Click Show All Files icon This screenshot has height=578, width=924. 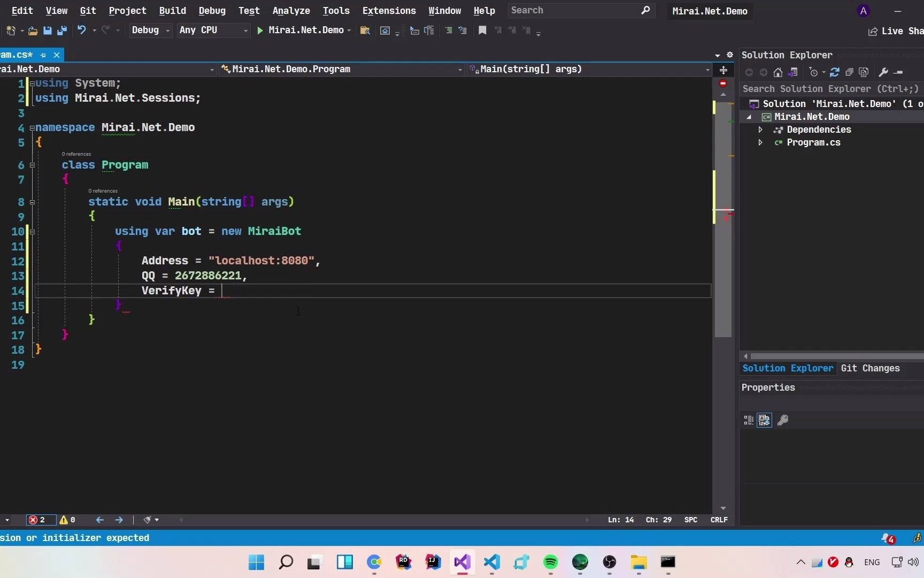pyautogui.click(x=864, y=72)
